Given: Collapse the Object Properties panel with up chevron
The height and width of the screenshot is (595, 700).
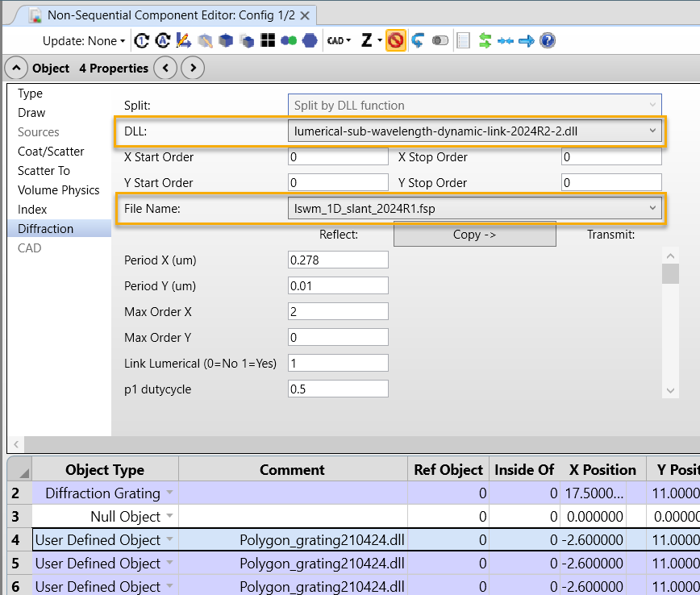Looking at the screenshot, I should point(16,69).
